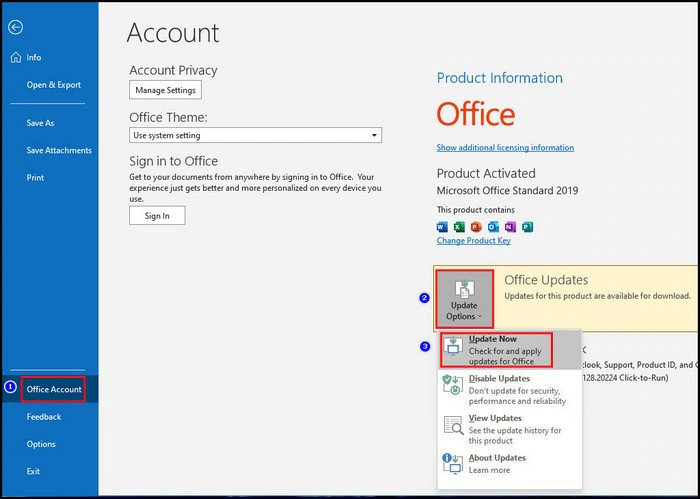The height and width of the screenshot is (499, 700).
Task: Choose Exit in the sidebar
Action: 33,471
